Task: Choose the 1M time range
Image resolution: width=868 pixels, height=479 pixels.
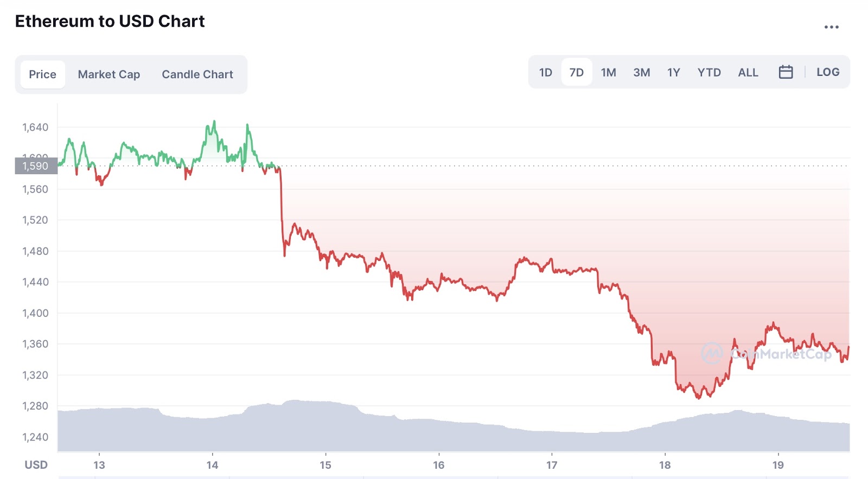Action: [x=608, y=72]
